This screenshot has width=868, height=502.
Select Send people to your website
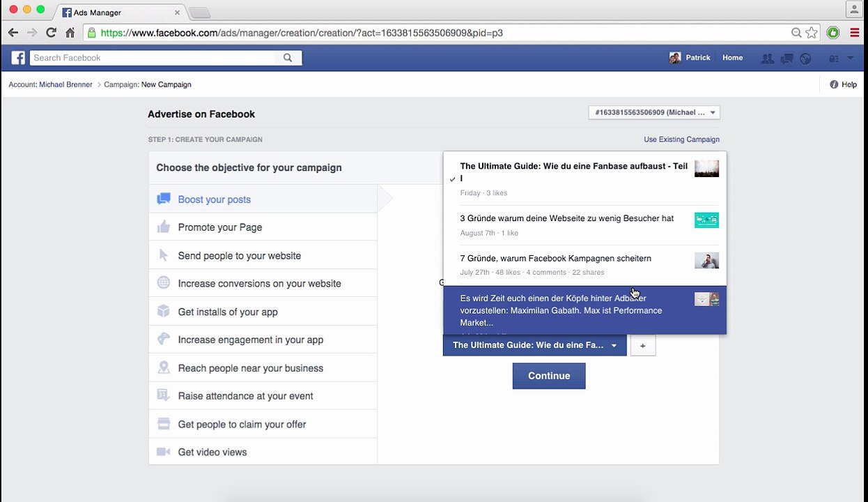[x=263, y=256]
